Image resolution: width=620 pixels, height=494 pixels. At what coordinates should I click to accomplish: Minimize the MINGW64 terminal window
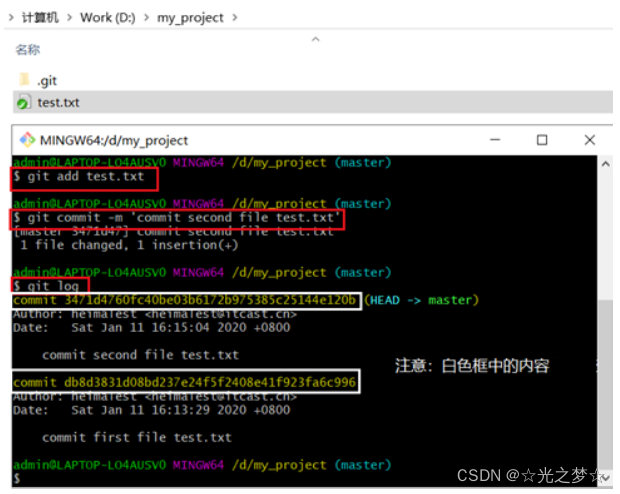pyautogui.click(x=495, y=140)
